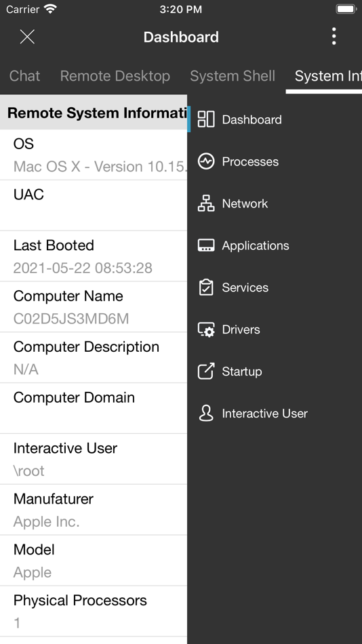Tap the Last Booted row
Screen dimensions: 362x644
click(94, 256)
